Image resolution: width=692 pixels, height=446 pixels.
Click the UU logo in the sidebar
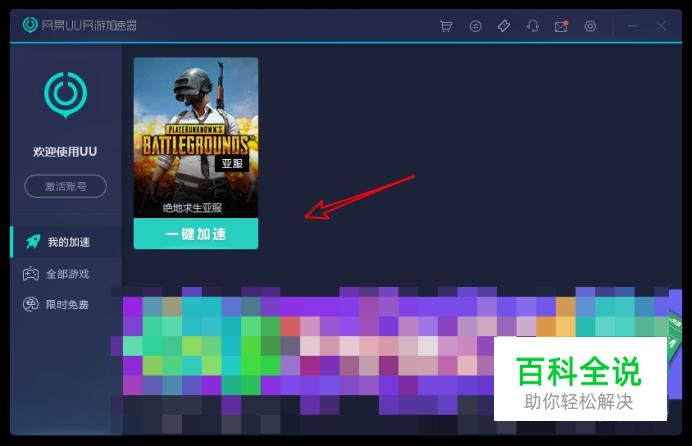coord(65,95)
